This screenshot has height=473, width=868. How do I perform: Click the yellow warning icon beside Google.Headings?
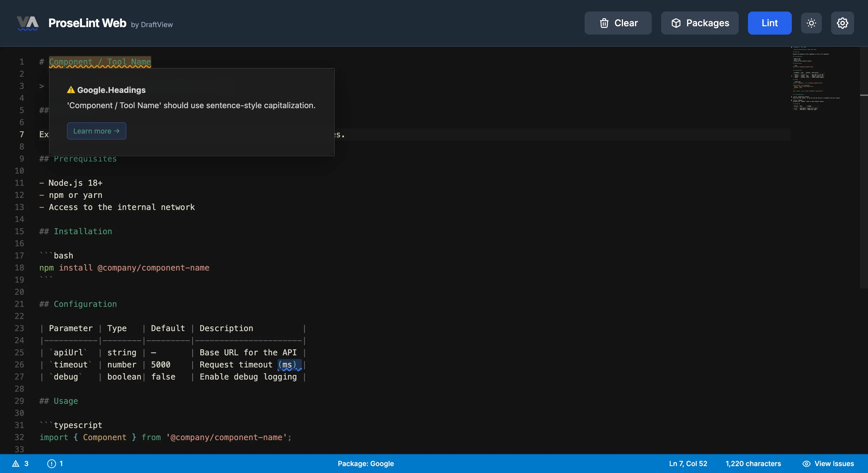71,90
